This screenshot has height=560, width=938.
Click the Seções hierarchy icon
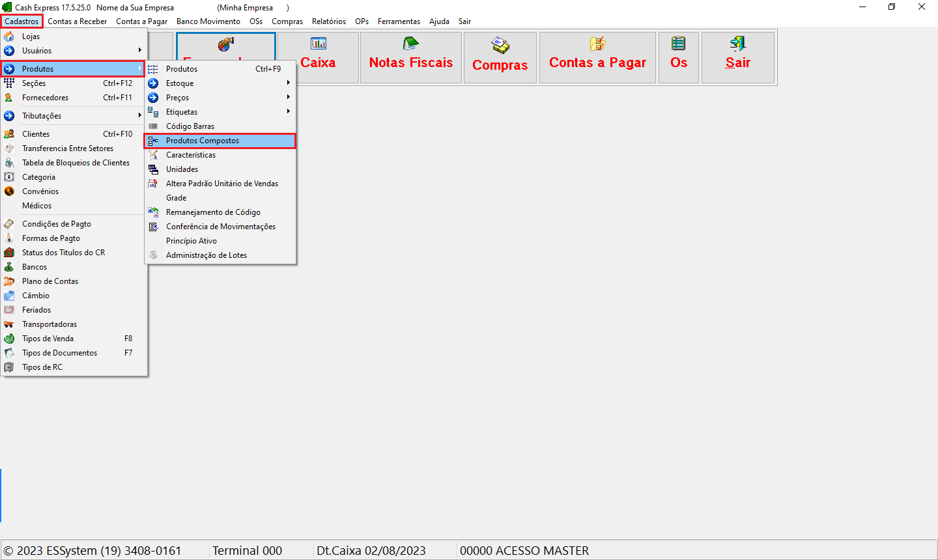pos(9,83)
